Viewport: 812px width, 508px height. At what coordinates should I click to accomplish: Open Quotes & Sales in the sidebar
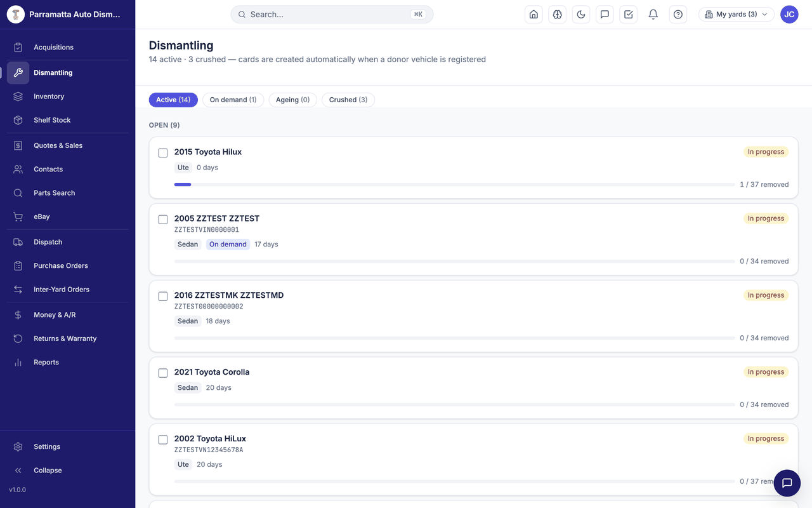[x=67, y=145]
